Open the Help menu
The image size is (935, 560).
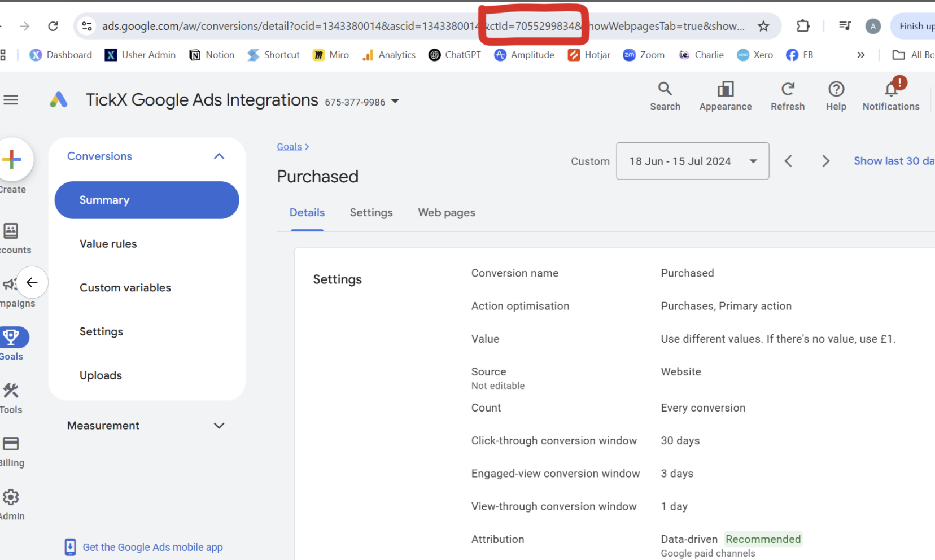point(836,96)
